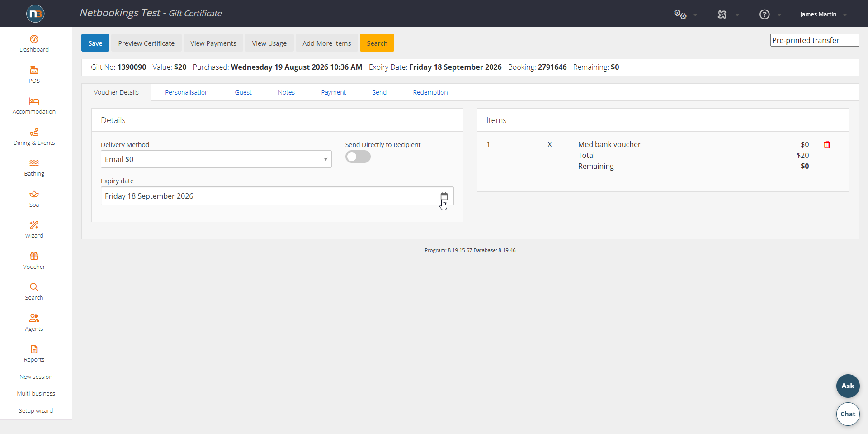Expand the settings gears dropdown arrow
Screen dimensions: 868x434
695,14
